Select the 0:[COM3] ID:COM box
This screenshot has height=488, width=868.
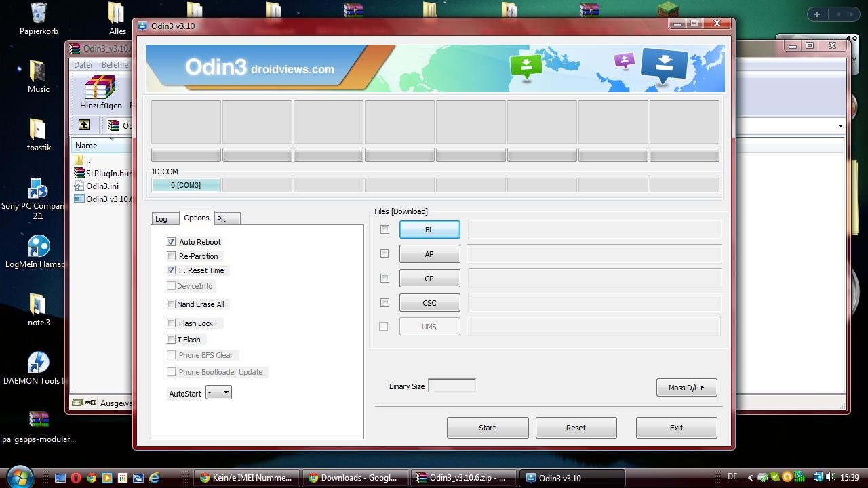186,185
